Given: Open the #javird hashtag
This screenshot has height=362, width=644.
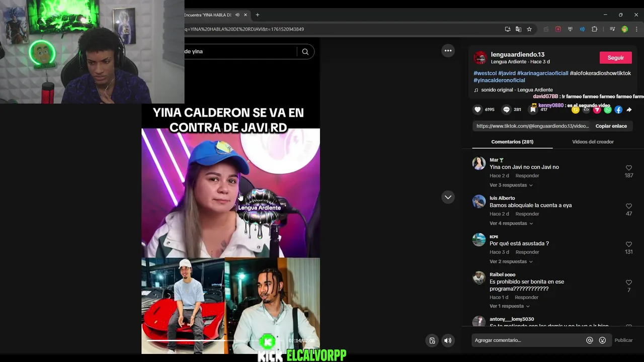Looking at the screenshot, I should coord(507,73).
